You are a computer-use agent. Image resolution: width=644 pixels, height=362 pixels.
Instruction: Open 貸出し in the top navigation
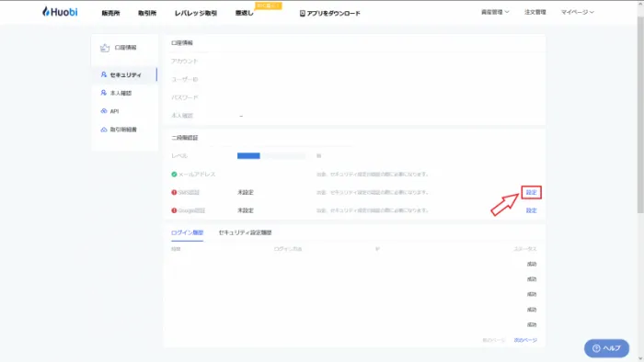(244, 13)
